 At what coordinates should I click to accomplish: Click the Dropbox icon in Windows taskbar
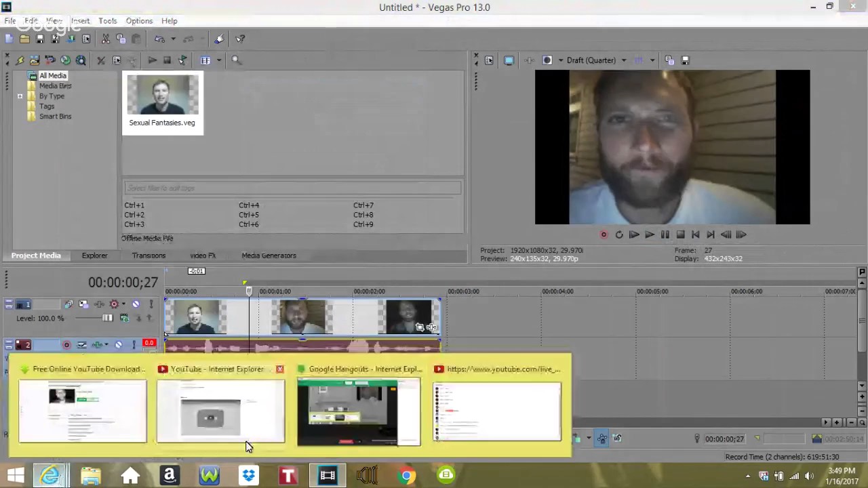tap(248, 476)
